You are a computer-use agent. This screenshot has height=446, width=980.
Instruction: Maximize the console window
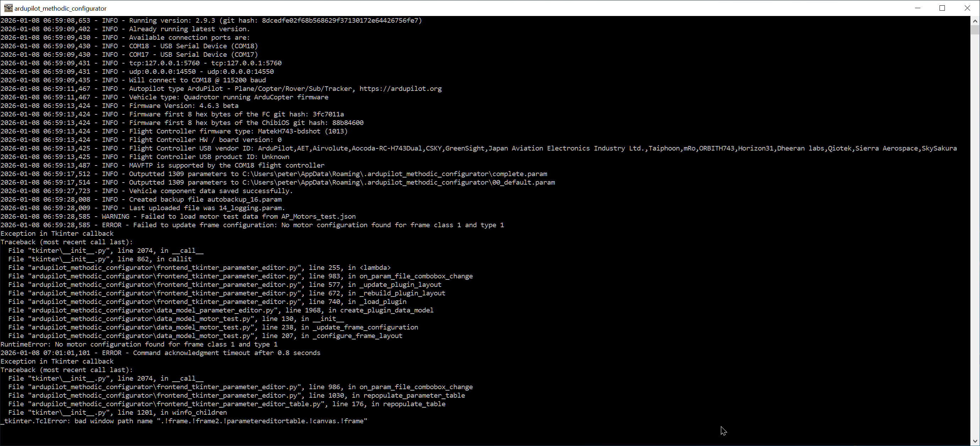[x=942, y=8]
